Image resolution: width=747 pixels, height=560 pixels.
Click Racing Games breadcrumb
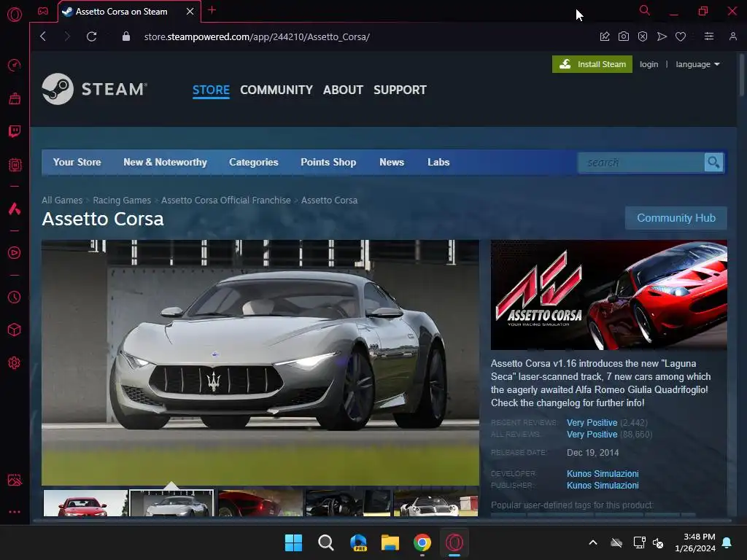tap(122, 201)
